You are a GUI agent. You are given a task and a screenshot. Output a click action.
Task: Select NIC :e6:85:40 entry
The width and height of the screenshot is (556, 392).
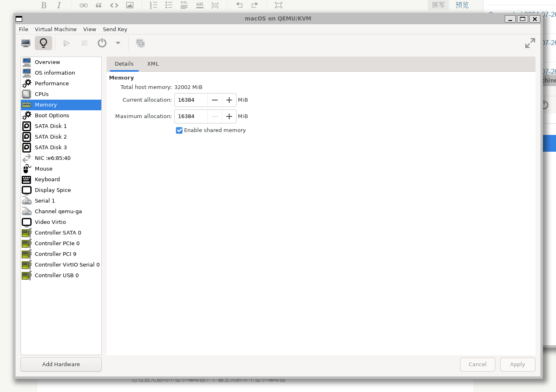pyautogui.click(x=61, y=158)
